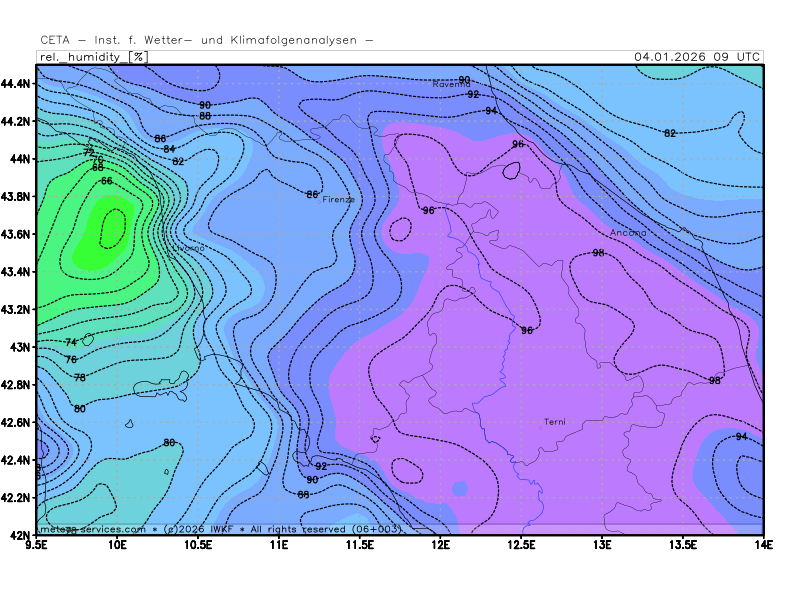Click the 12.5E longitude axis label
The height and width of the screenshot is (600, 800).
pos(521,545)
